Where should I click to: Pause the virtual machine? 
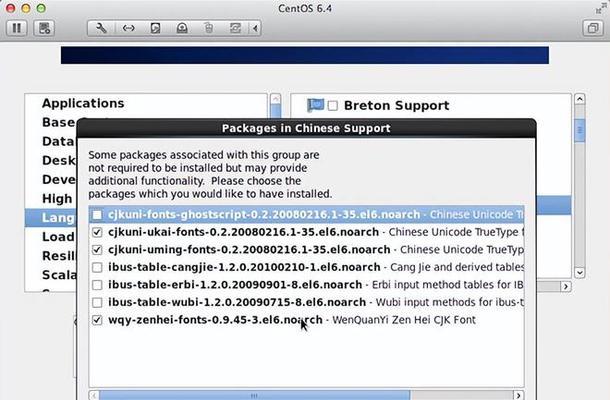17,28
